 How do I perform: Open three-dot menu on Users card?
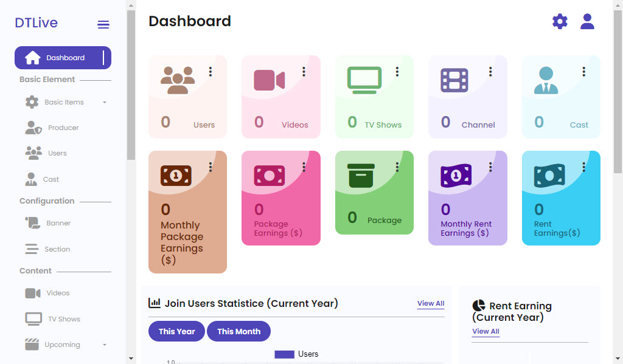click(211, 72)
